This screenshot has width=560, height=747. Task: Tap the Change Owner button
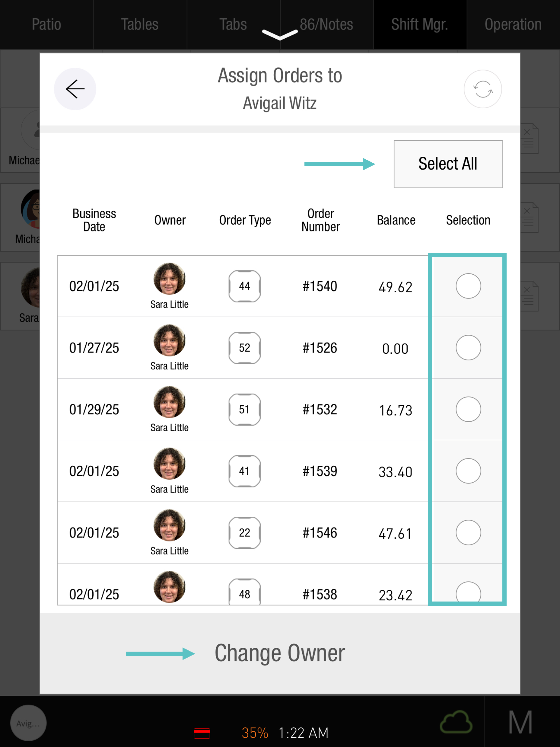point(280,653)
